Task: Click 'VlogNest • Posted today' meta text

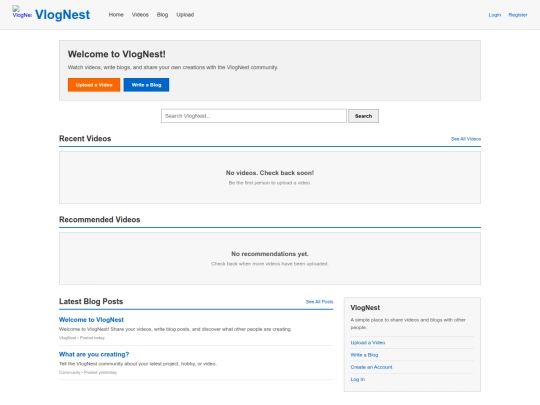Action: 82,338
